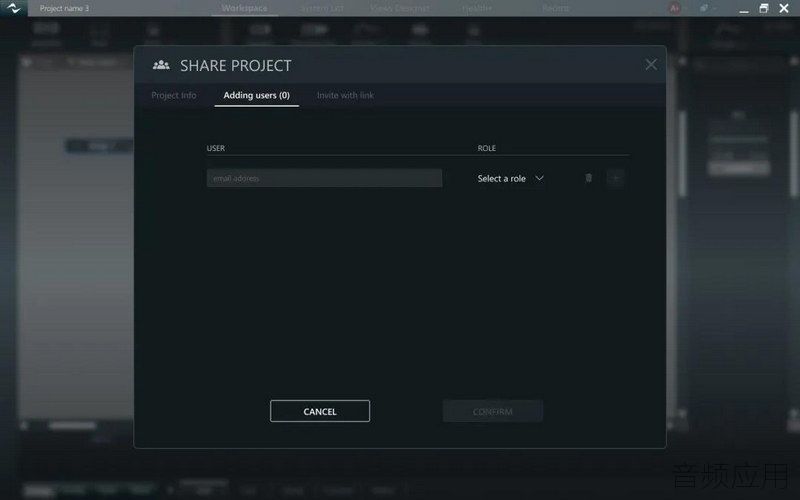800x500 pixels.
Task: Click the user avatar in title bar
Action: [674, 8]
